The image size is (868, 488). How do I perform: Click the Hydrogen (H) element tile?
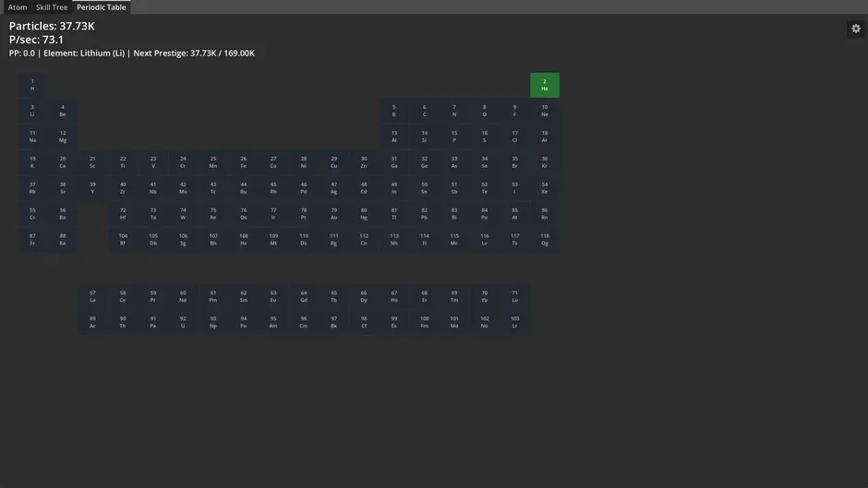pos(32,85)
